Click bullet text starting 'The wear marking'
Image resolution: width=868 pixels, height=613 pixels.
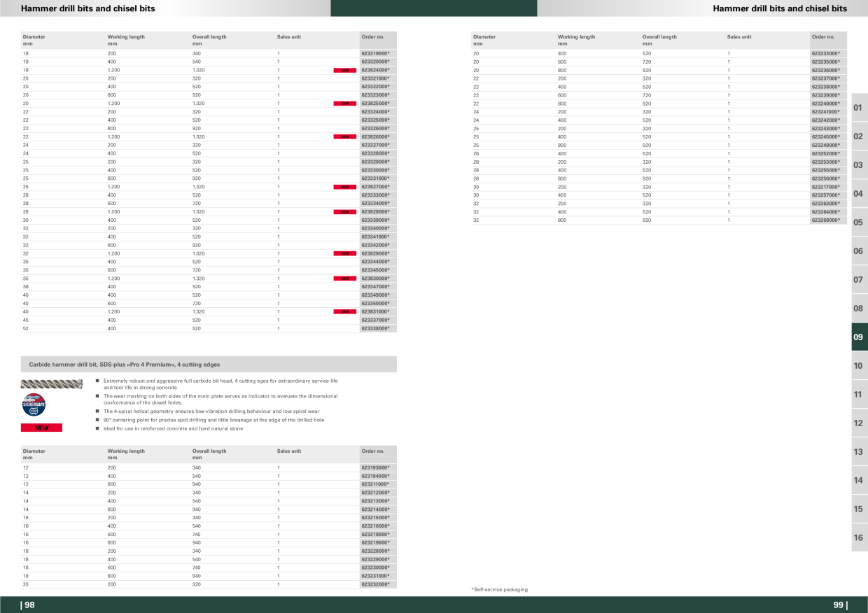220,399
